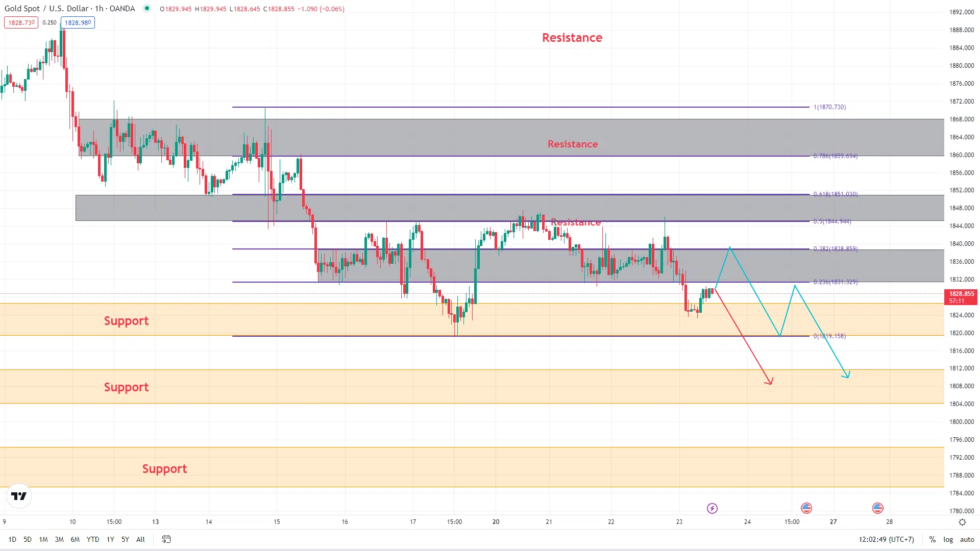Click Fibonacci level 0.5(1844.944) label
This screenshot has width=980, height=551.
[832, 221]
